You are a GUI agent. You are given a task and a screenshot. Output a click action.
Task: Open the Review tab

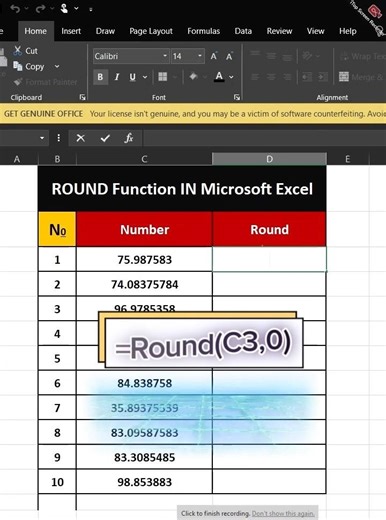[279, 31]
